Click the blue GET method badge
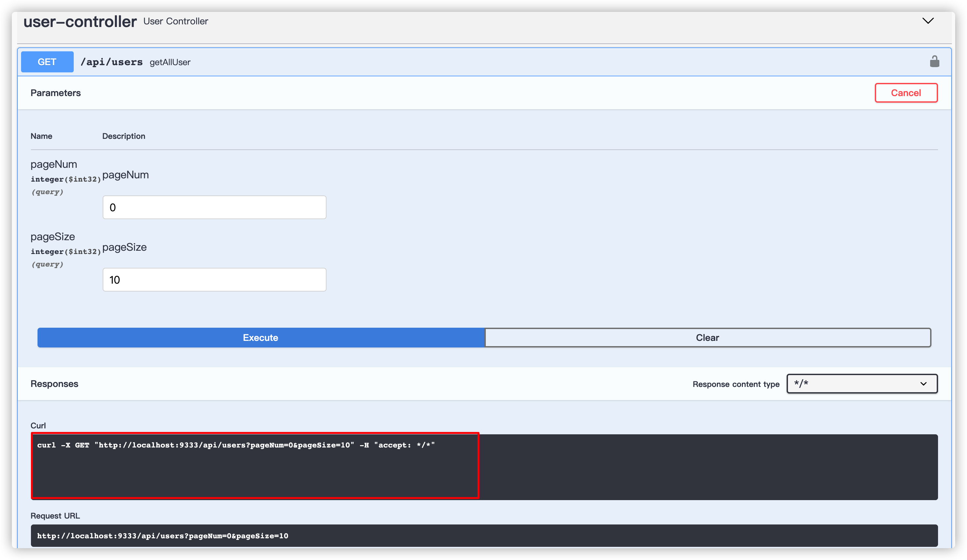This screenshot has width=967, height=560. click(47, 62)
